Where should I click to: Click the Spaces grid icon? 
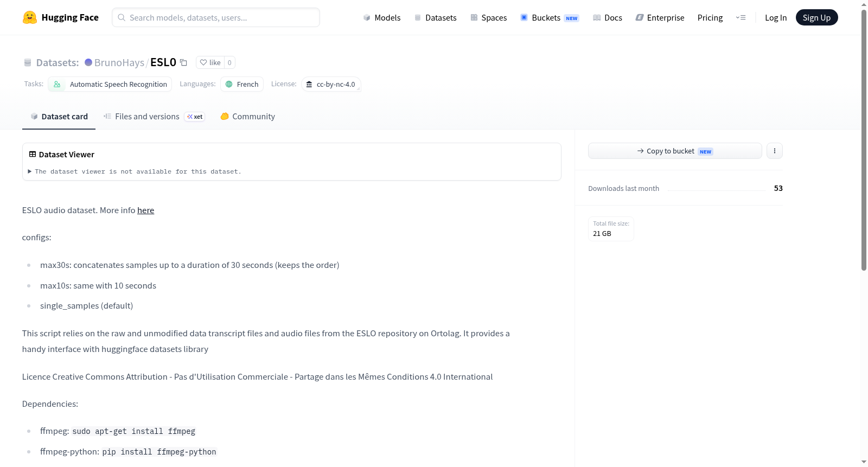pyautogui.click(x=474, y=17)
